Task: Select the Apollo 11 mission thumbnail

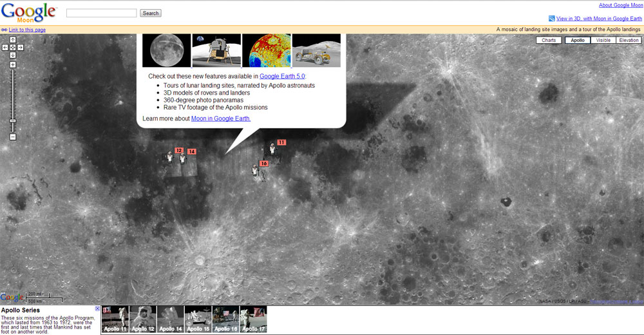Action: point(115,319)
